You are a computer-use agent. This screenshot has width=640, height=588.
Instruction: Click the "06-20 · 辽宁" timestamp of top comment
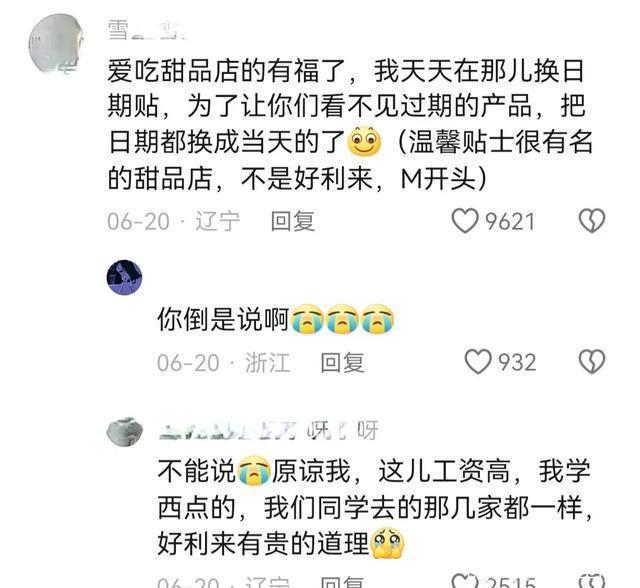[173, 221]
